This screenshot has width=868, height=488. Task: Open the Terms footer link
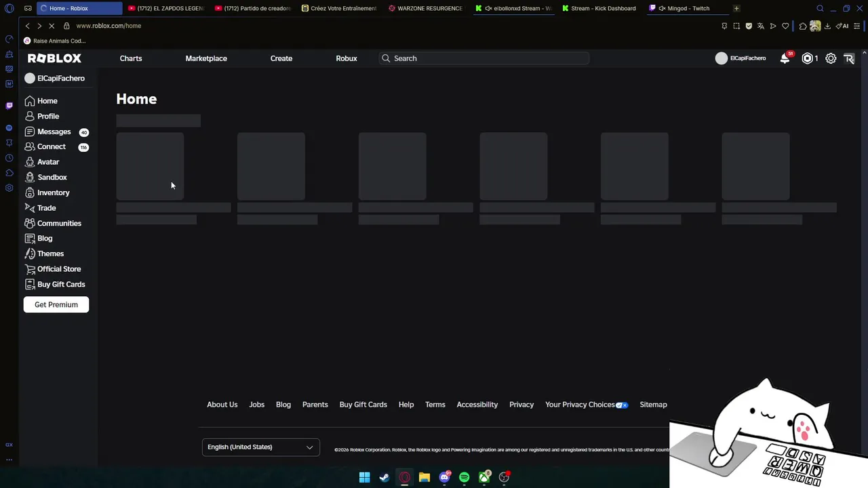coord(435,405)
